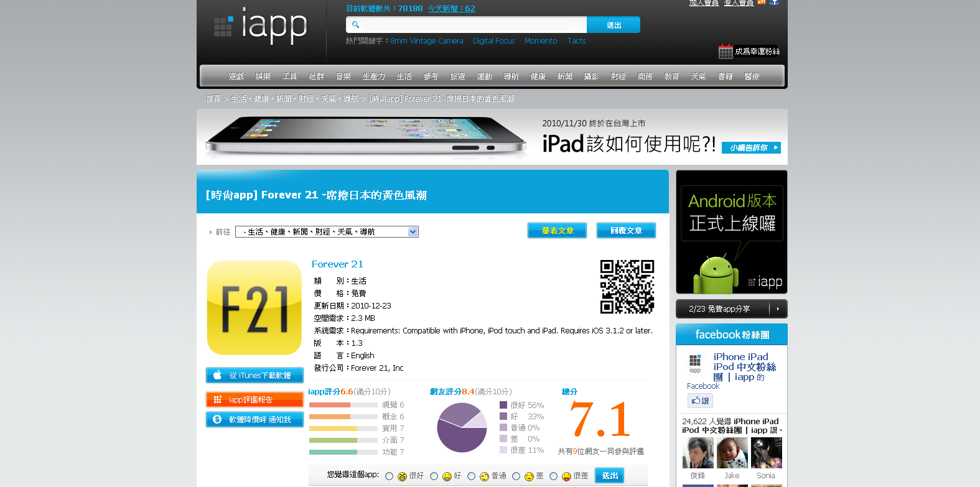
Task: Open the 前往 category dropdown
Action: tap(327, 231)
